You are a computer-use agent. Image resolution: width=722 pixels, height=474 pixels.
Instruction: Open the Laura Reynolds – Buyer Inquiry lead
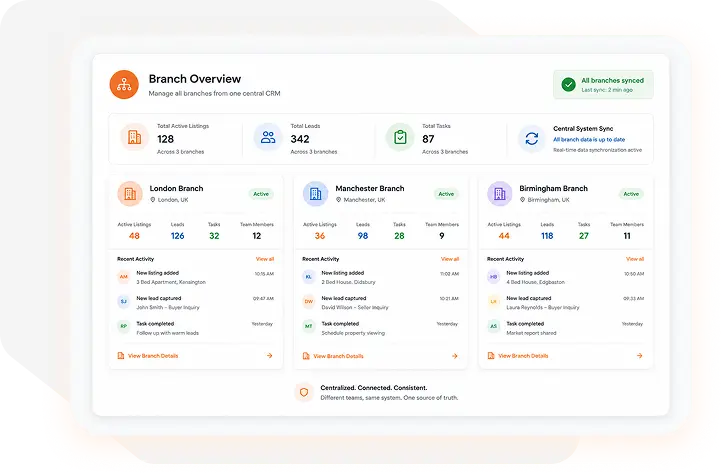[543, 307]
